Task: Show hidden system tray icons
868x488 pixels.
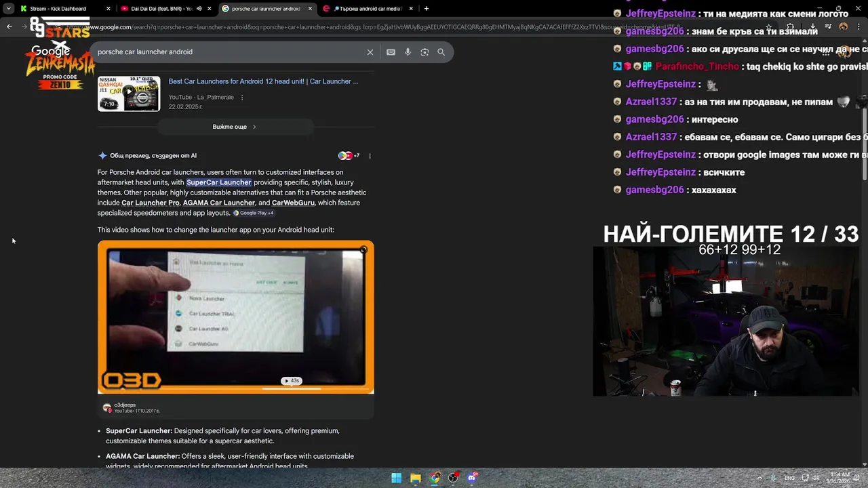Action: [759, 478]
